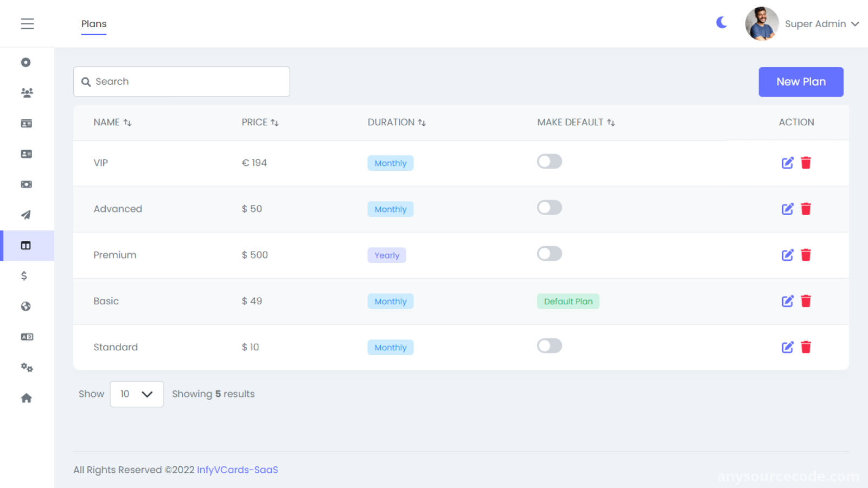Make the Standard plan default
The height and width of the screenshot is (488, 868).
point(550,346)
